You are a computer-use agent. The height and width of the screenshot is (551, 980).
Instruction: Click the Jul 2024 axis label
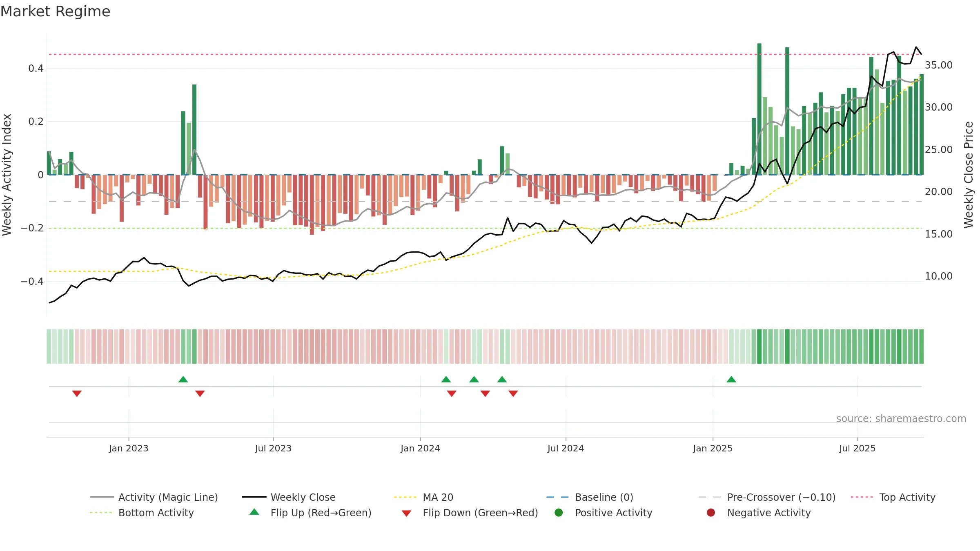pos(566,449)
